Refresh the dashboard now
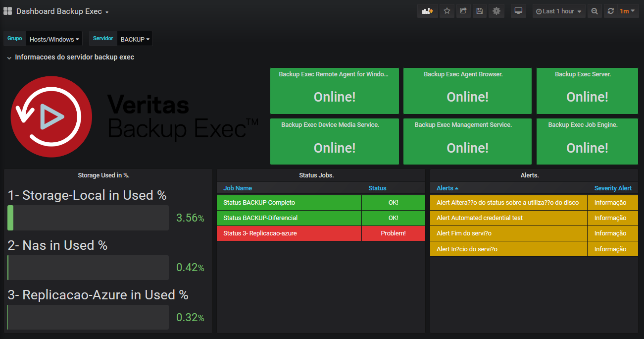The image size is (644, 339). pyautogui.click(x=610, y=11)
